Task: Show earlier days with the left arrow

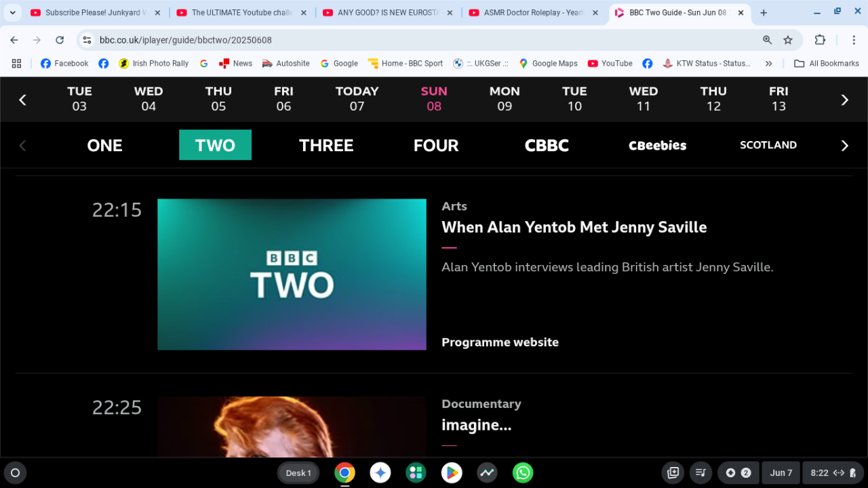Action: click(x=22, y=100)
